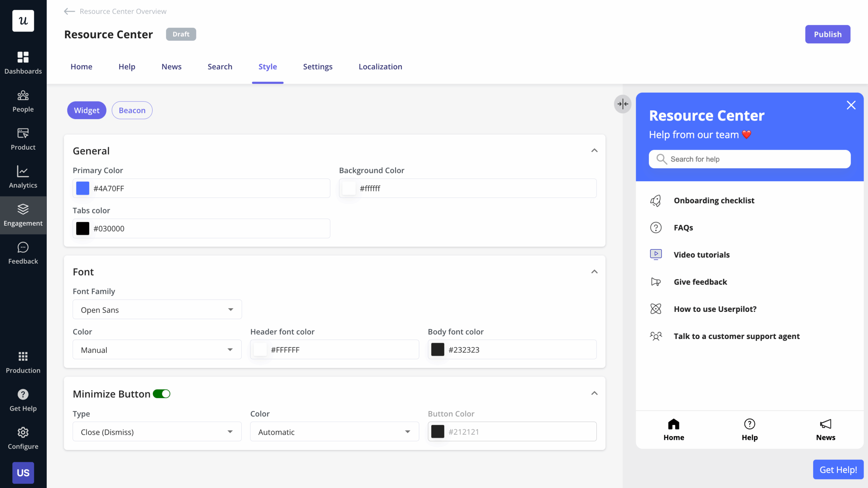Click the Userpilot logo at top left
The height and width of the screenshot is (488, 868).
click(x=23, y=21)
